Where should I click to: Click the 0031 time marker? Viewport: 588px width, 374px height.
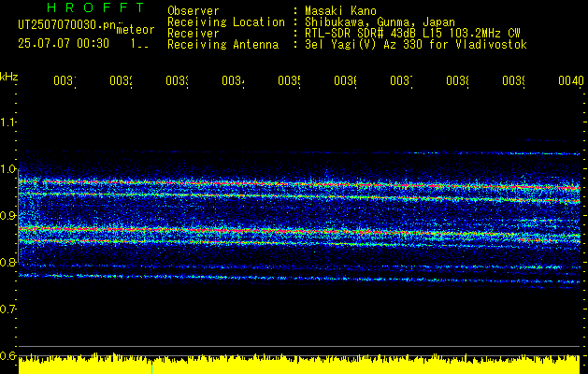pyautogui.click(x=65, y=80)
